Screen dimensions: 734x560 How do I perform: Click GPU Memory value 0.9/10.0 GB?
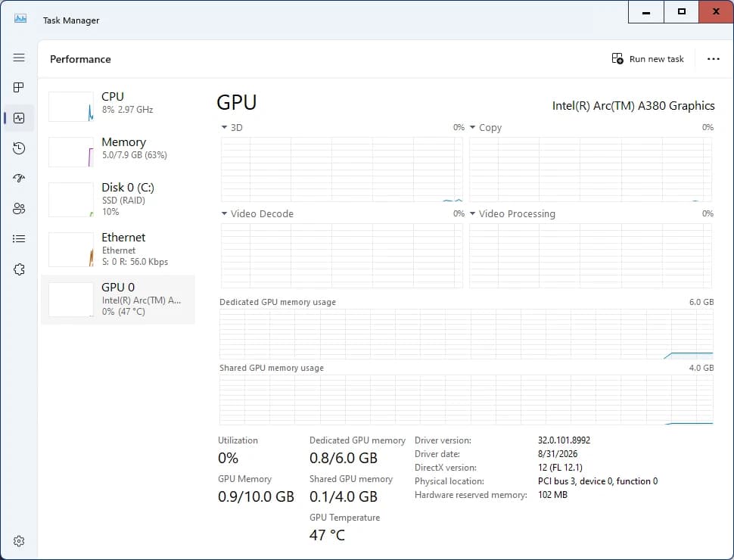coord(256,496)
